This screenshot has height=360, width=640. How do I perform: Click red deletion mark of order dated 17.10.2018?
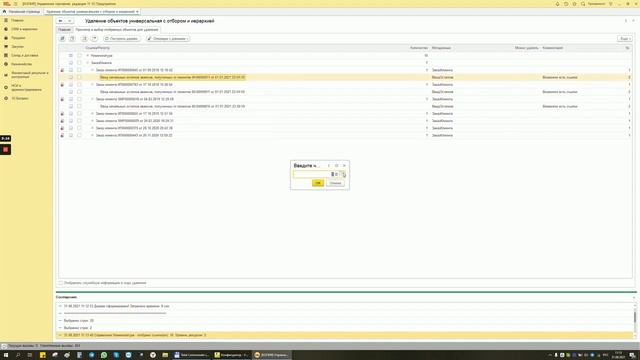click(62, 85)
